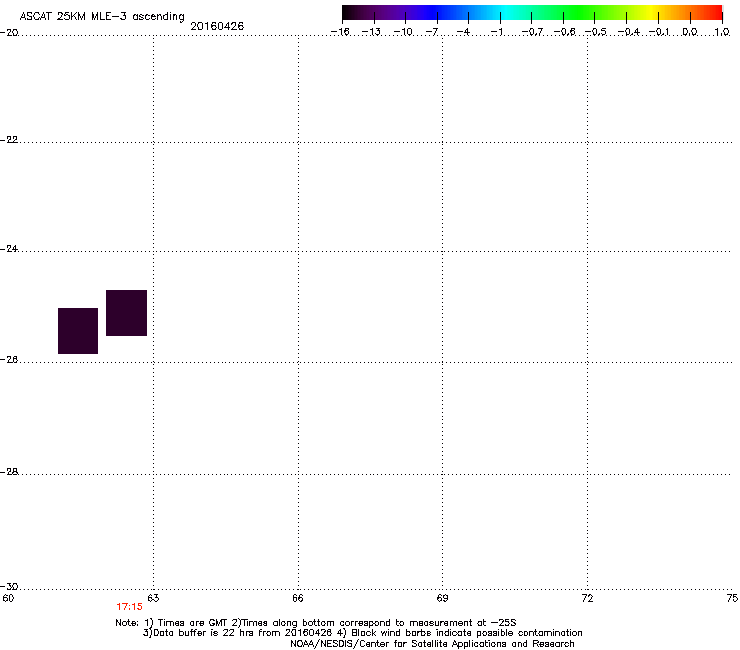Click the 'NOAA/NESDIS/Center for Satellite Applications and Research' credit
The height and width of the screenshot is (650, 740).
click(x=432, y=644)
